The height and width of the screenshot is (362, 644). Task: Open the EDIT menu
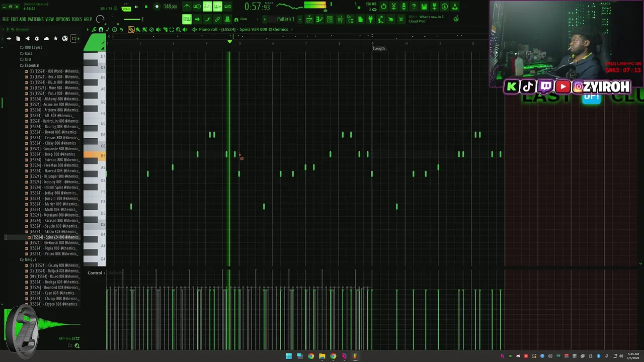(x=14, y=19)
